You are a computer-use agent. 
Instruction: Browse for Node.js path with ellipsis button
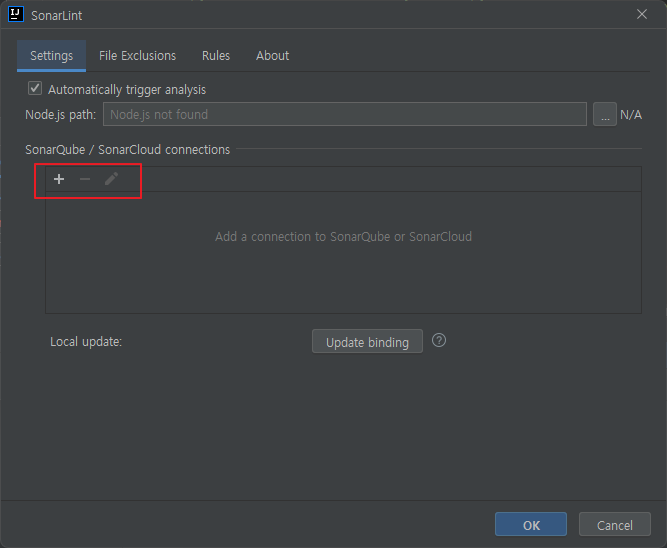coord(605,114)
